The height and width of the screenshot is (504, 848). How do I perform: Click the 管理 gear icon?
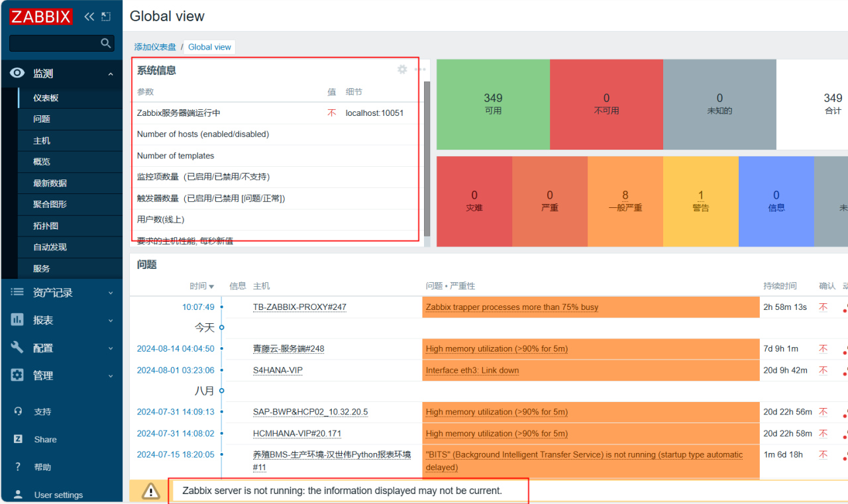(x=17, y=375)
